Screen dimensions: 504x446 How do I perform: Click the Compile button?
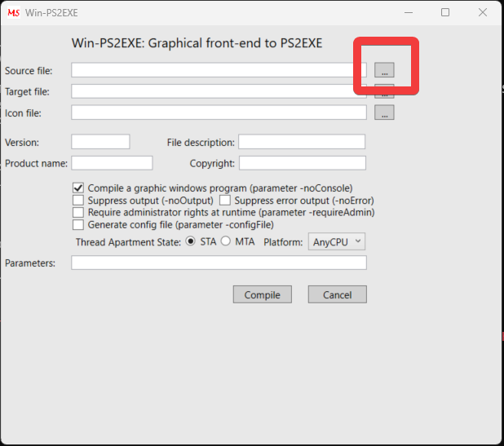click(x=263, y=294)
